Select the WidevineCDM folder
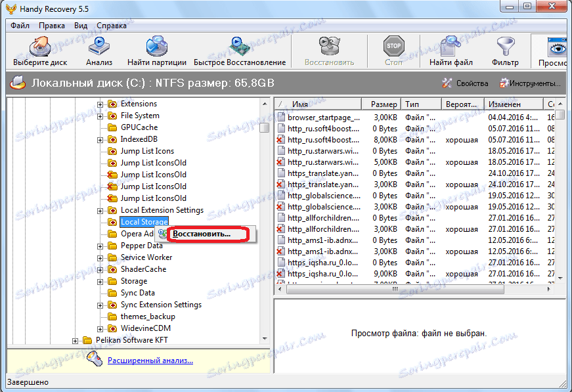The image size is (572, 392). click(x=146, y=328)
